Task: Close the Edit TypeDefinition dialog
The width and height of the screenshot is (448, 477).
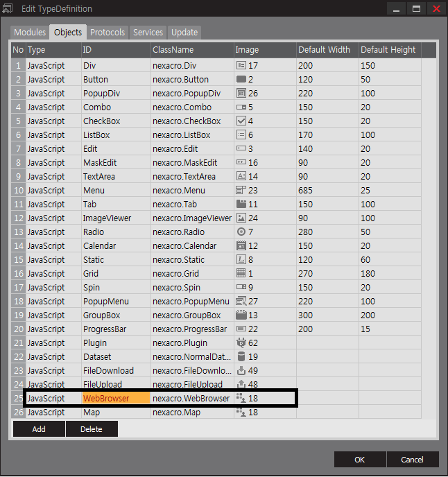Action: pyautogui.click(x=436, y=8)
